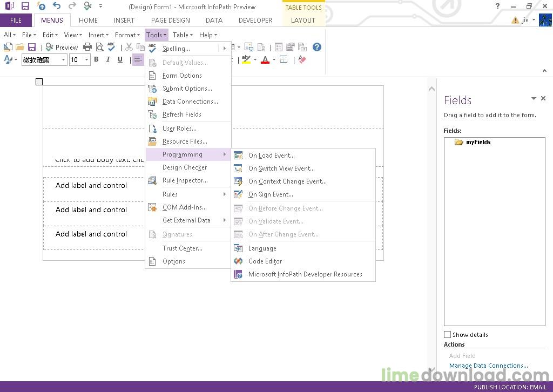Screen dimensions: 553x392
Task: Open Microsoft InfoPath Developer Resources
Action: point(304,274)
